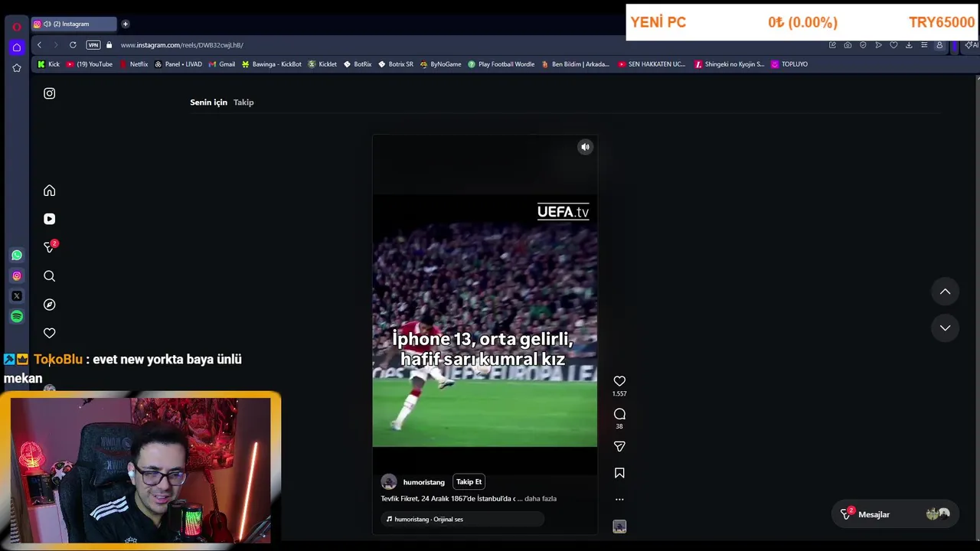Open the SEN HAKKATEN UC... bookmark
The image size is (980, 551).
click(652, 64)
